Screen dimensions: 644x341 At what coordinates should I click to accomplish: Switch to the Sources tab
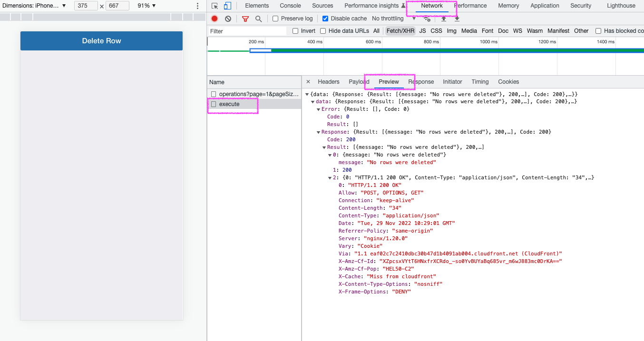click(x=322, y=6)
